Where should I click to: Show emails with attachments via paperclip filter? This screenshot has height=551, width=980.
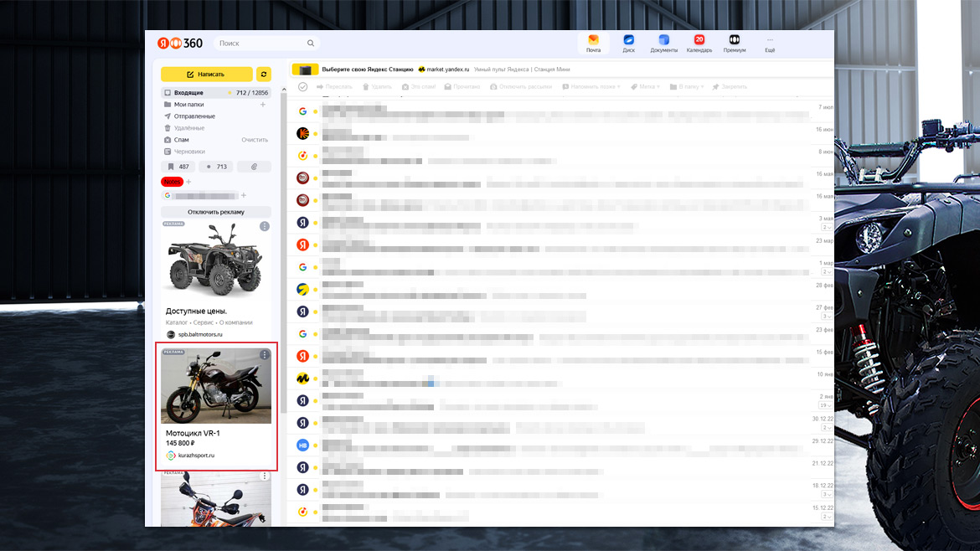click(x=254, y=167)
